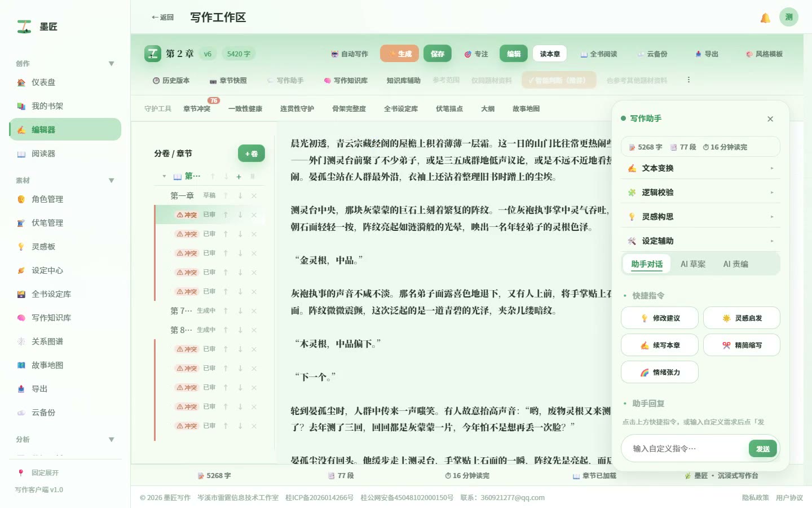Screen dimensions: 812x508
Task: Switch to 读本章 reading mode
Action: [x=550, y=54]
